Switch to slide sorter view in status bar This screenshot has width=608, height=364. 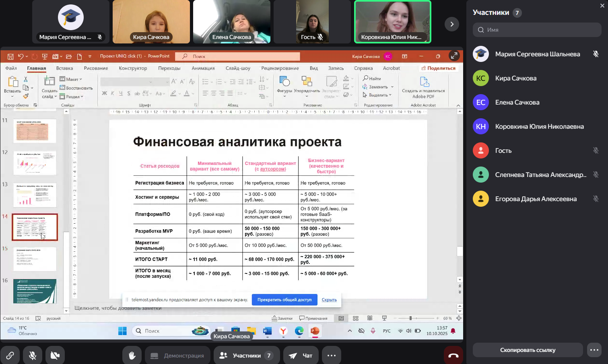tap(355, 318)
